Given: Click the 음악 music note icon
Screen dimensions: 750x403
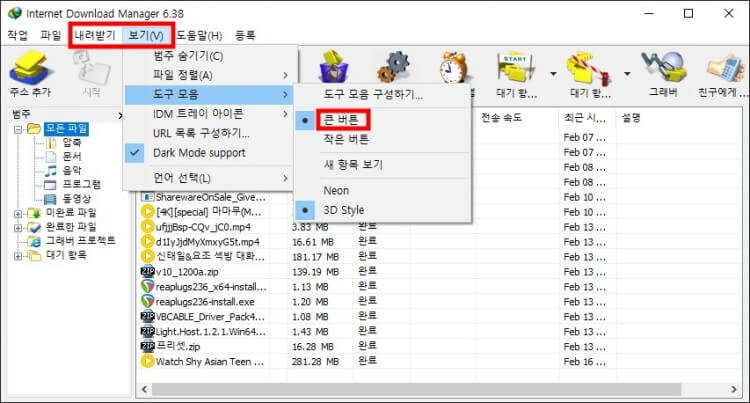Looking at the screenshot, I should point(51,171).
